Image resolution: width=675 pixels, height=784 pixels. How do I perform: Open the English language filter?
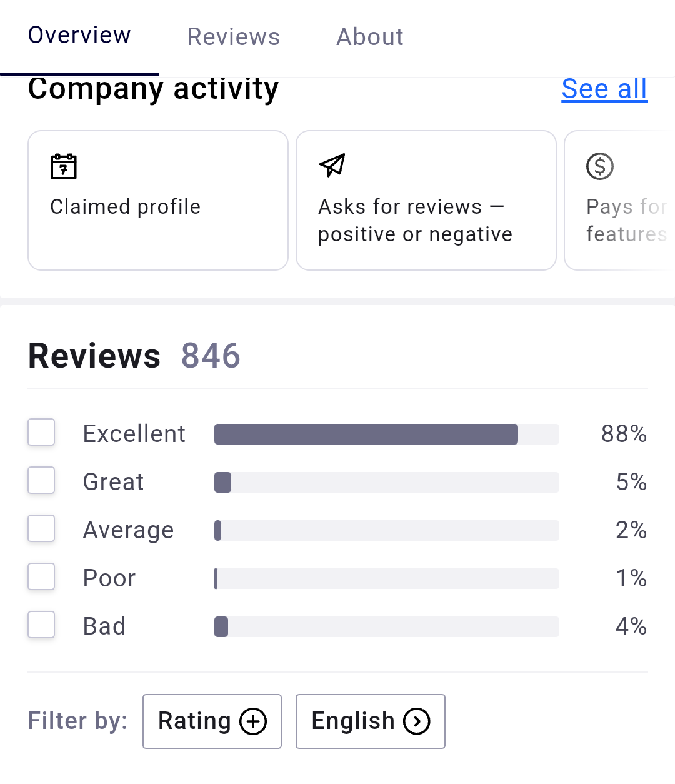tap(370, 721)
